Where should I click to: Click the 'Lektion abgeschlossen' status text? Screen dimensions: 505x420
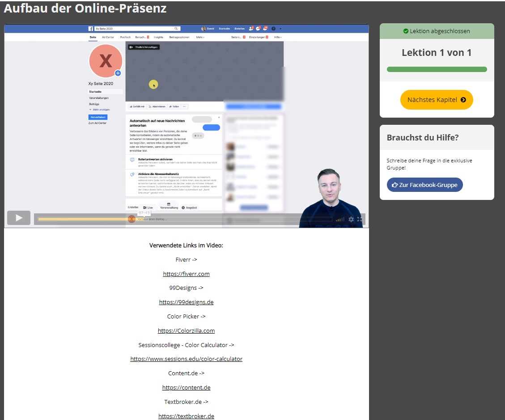coord(440,31)
